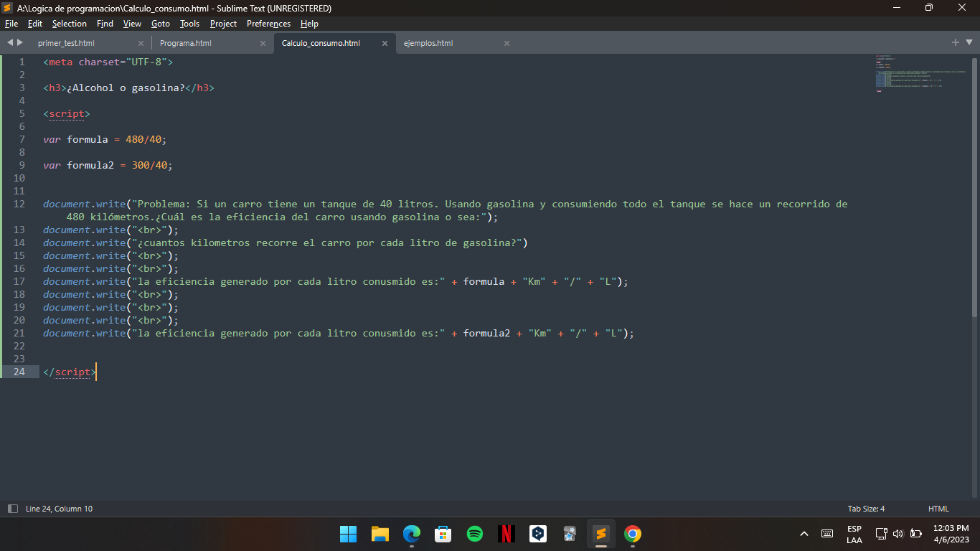Click the opening <script> tag on line 5
Image resolution: width=980 pixels, height=551 pixels.
click(x=67, y=113)
